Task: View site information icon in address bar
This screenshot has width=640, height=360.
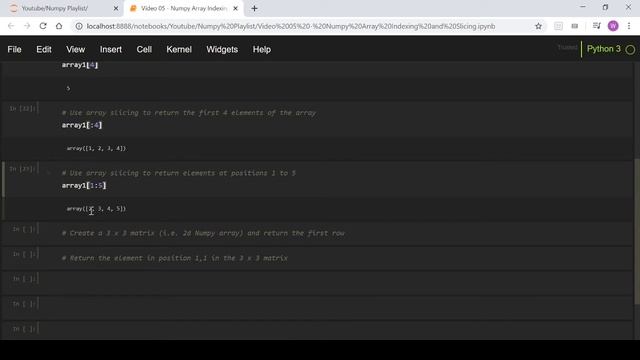Action: pyautogui.click(x=79, y=26)
